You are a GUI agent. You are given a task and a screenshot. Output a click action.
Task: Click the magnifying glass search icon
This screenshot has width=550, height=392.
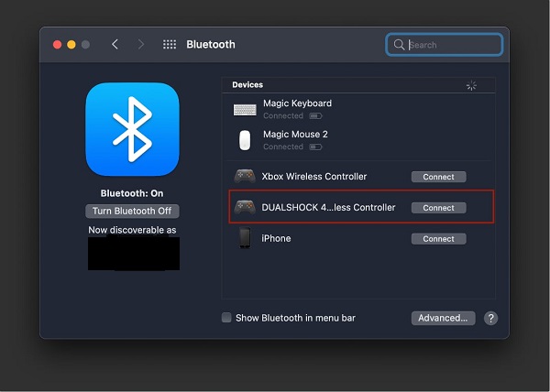pos(399,45)
